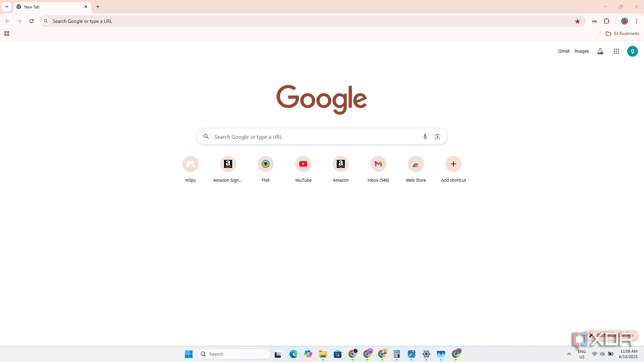The image size is (644, 362).
Task: Close the New Tab tab
Action: (86, 7)
